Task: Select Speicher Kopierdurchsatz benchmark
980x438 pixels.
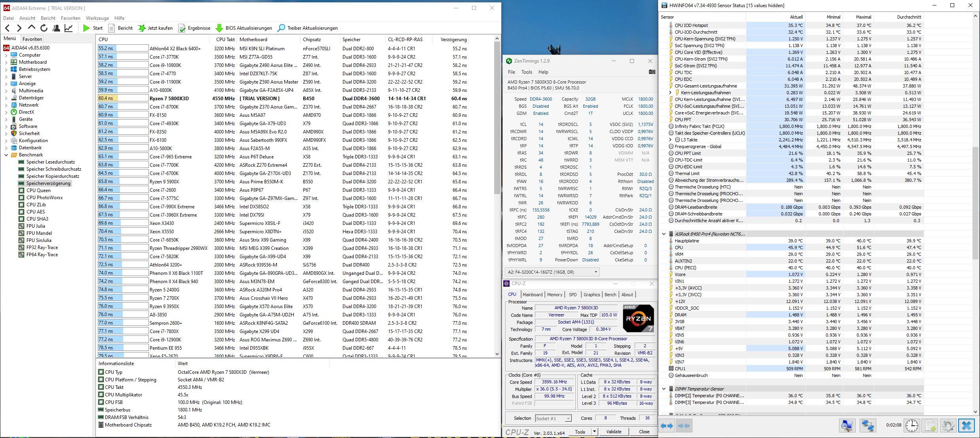Action: [53, 176]
